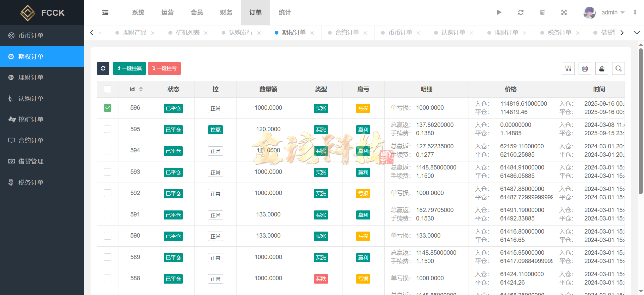The width and height of the screenshot is (644, 295).
Task: Go to 借贷管理 in the sidebar
Action: [x=42, y=161]
